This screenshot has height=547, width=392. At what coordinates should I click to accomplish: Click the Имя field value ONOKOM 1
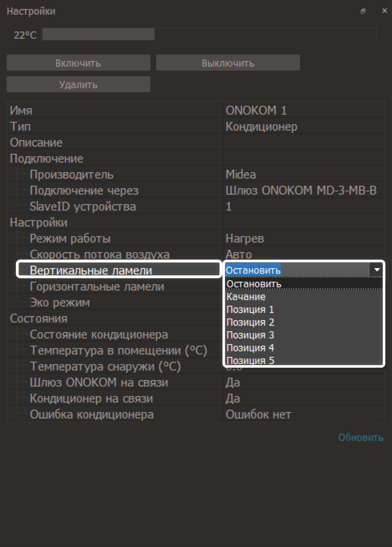[256, 110]
